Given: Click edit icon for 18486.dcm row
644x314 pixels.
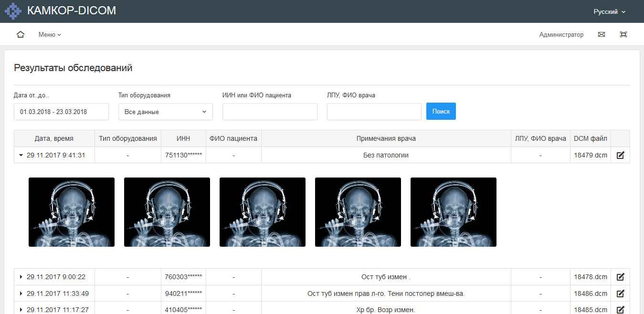Looking at the screenshot, I should (x=620, y=293).
